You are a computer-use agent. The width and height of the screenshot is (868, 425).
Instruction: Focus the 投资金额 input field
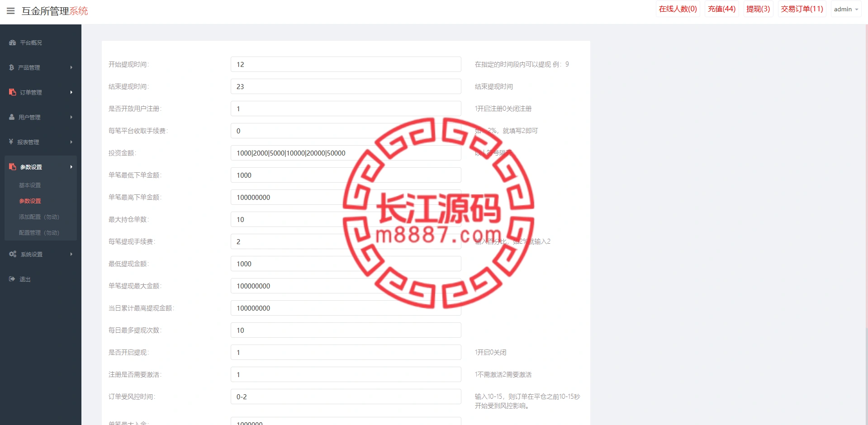point(346,153)
